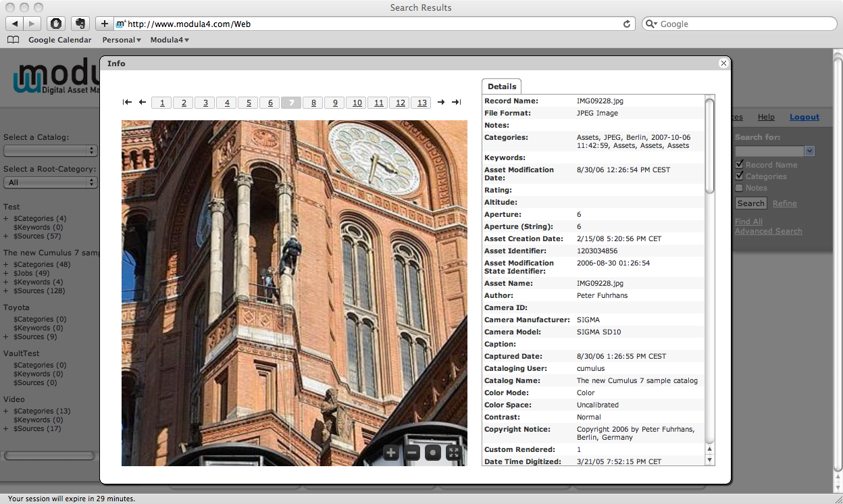Reset image zoom with the dot icon
The height and width of the screenshot is (504, 843).
(x=433, y=453)
